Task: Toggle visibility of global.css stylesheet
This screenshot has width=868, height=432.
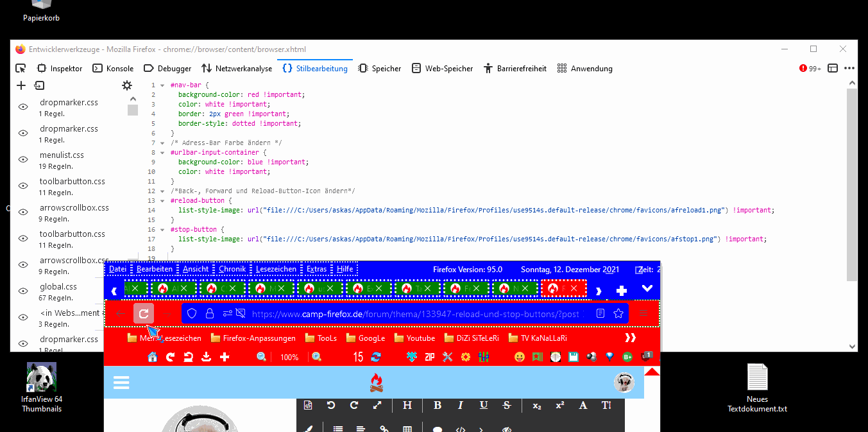Action: tap(23, 292)
